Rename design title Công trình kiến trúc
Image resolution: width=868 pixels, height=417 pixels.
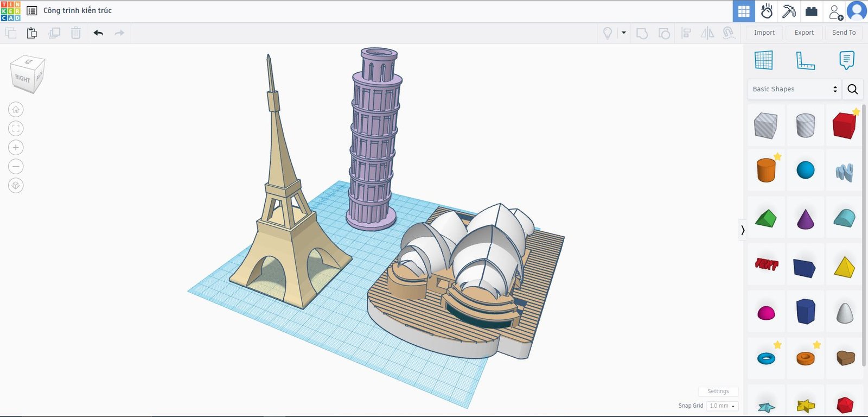78,11
